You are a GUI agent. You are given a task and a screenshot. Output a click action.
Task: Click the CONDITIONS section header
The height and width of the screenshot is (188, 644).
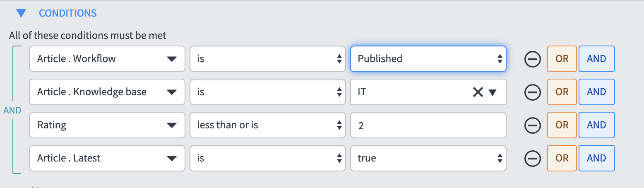pos(68,13)
